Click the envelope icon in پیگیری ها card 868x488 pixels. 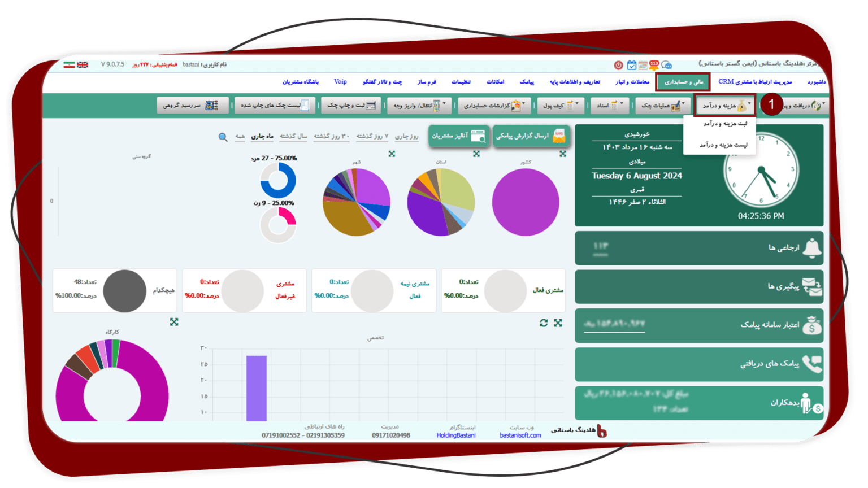[x=812, y=287]
